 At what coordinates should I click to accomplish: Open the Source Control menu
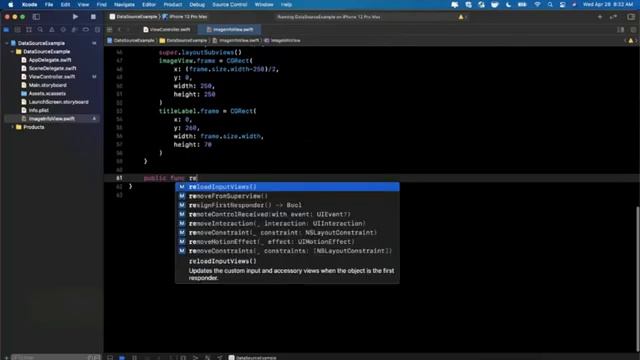[230, 4]
